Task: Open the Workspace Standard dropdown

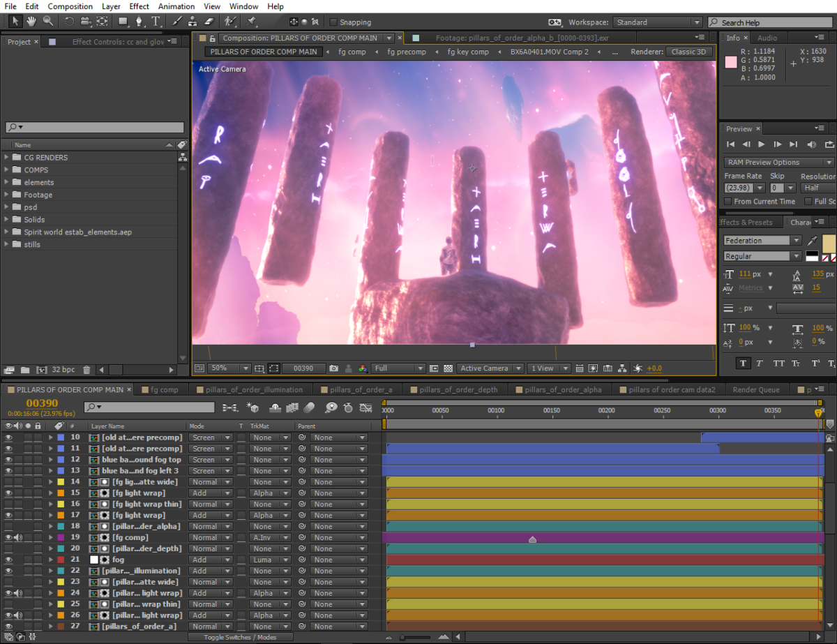Action: coord(657,22)
